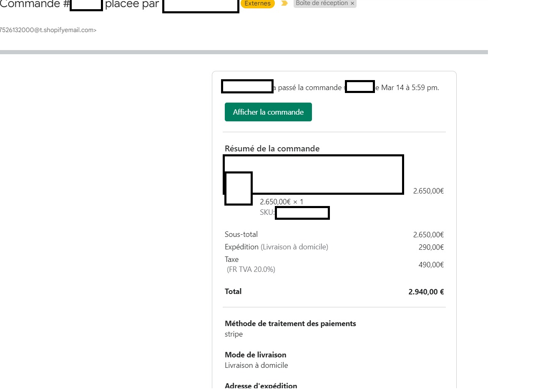This screenshot has width=543, height=392.
Task: Click the Mar 14 à 5:59 pm order date
Action: 410,88
